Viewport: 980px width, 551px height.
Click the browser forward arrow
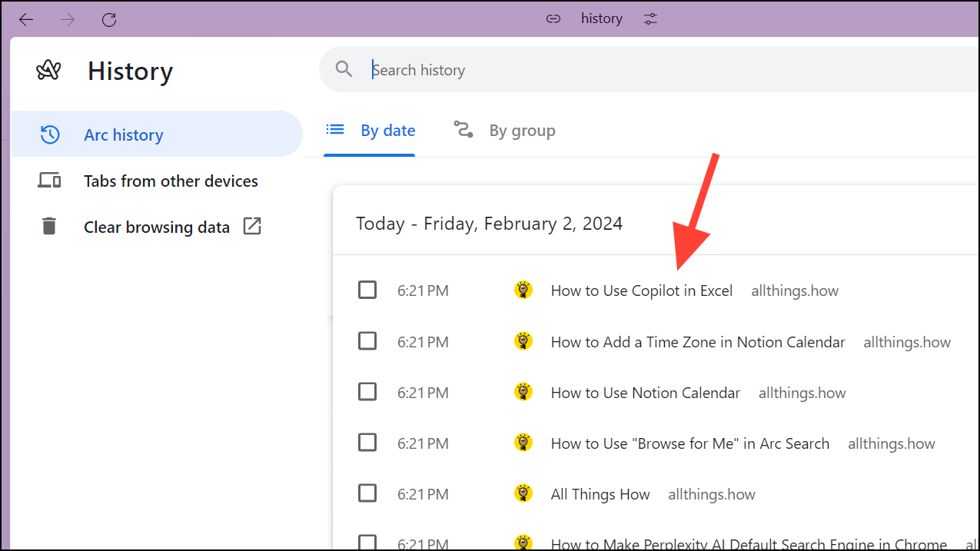click(68, 19)
